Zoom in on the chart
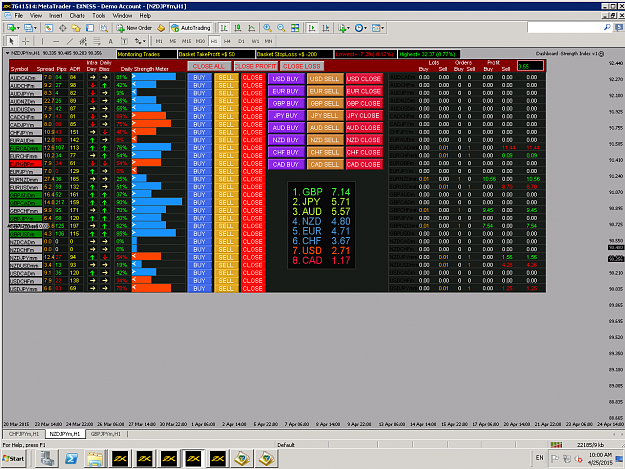625x469 pixels. pyautogui.click(x=267, y=28)
